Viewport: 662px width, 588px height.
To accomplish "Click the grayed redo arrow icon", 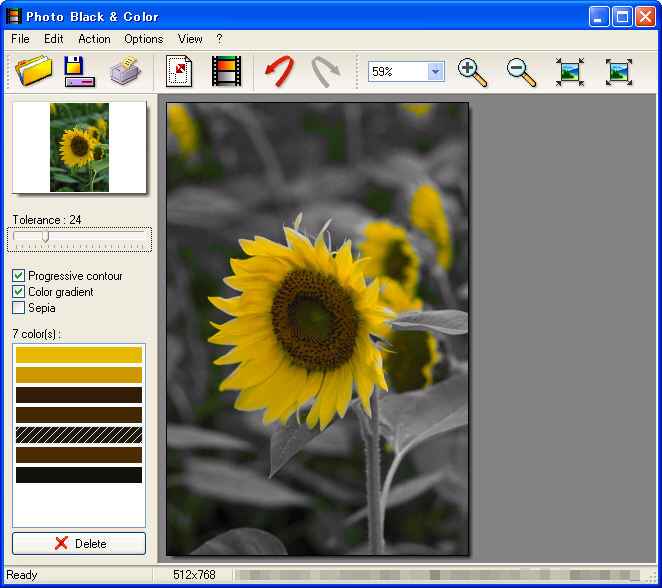I will 325,72.
